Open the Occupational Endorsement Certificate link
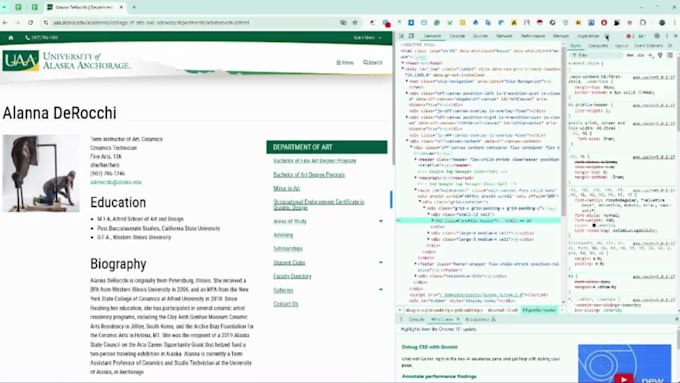This screenshot has height=383, width=680. click(x=319, y=205)
